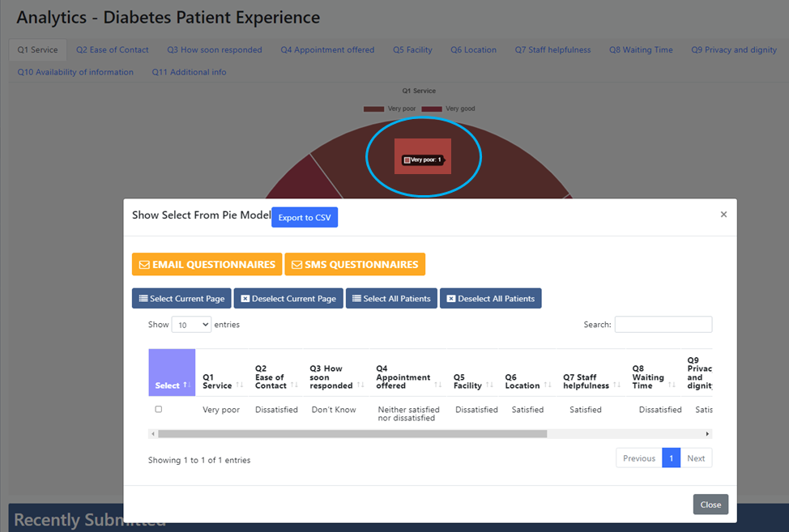Click the gray Close button

point(710,504)
